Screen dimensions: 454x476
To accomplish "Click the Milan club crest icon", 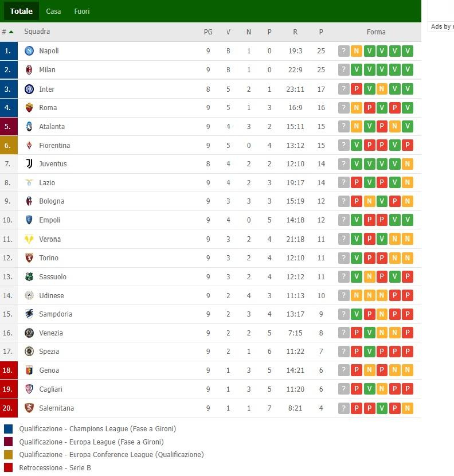I will [29, 70].
